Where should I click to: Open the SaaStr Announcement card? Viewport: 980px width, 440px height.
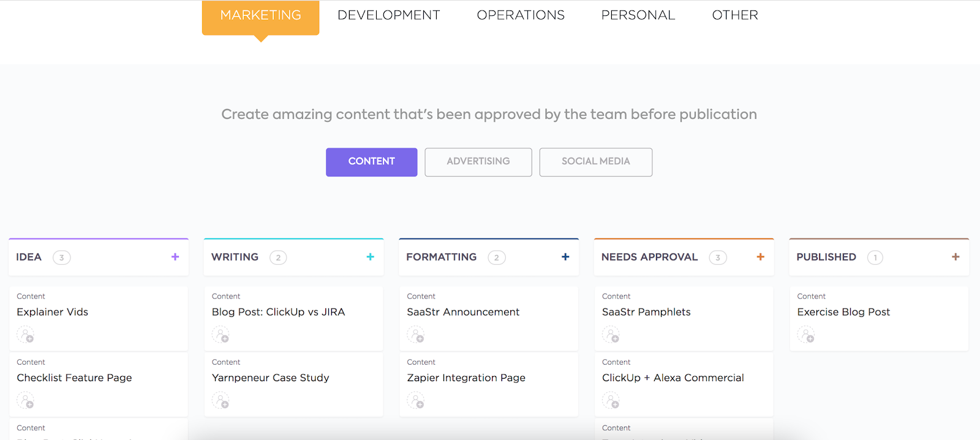(489, 319)
